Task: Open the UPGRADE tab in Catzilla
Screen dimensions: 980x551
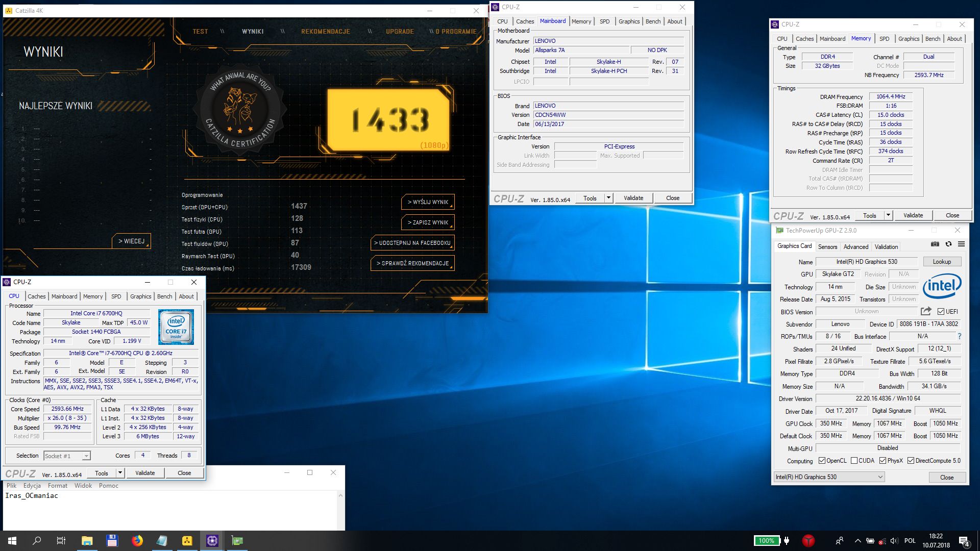Action: click(400, 32)
